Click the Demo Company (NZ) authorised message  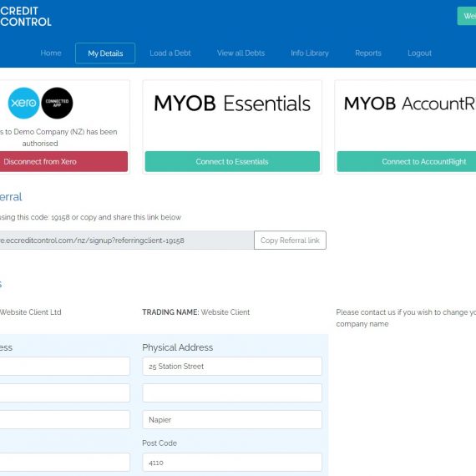[x=58, y=138]
